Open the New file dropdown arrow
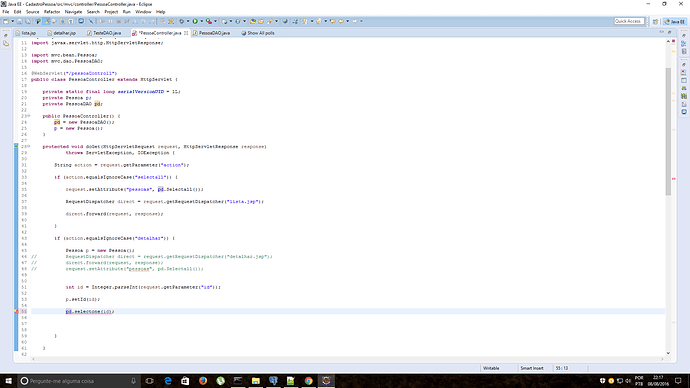Screen dimensions: 690x388 pyautogui.click(x=13, y=21)
